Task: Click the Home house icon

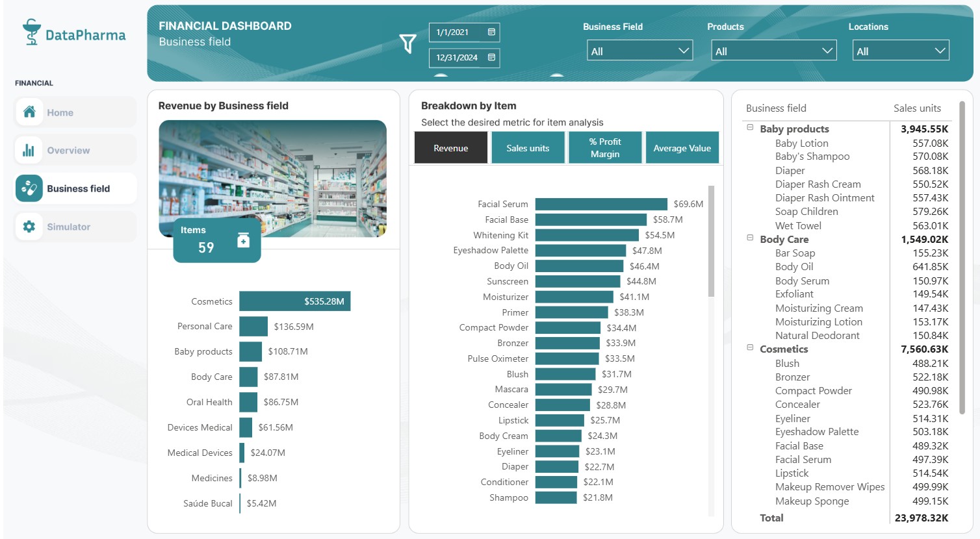Action: [29, 112]
